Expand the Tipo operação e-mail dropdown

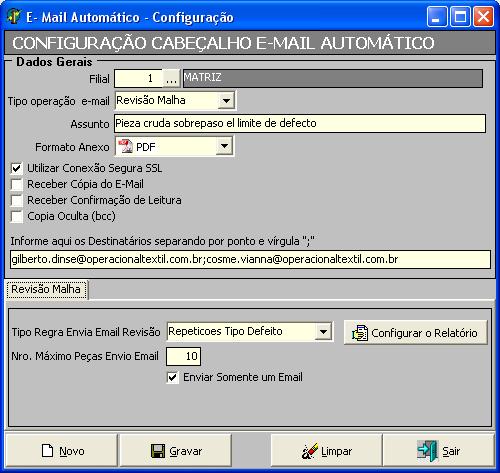[x=226, y=100]
